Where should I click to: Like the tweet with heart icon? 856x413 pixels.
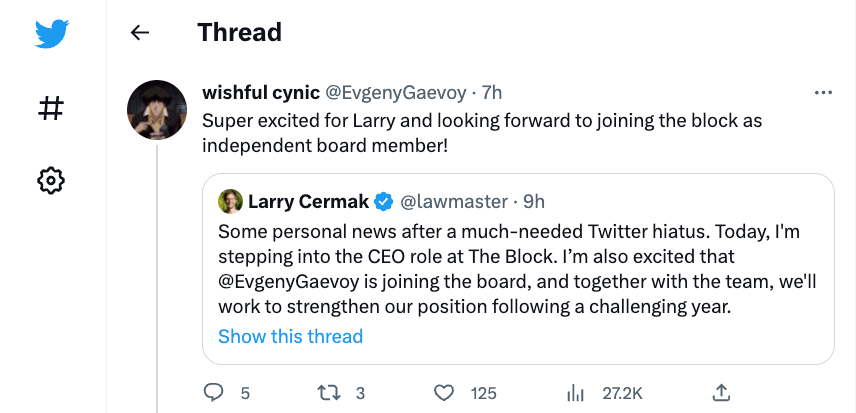coord(444,392)
